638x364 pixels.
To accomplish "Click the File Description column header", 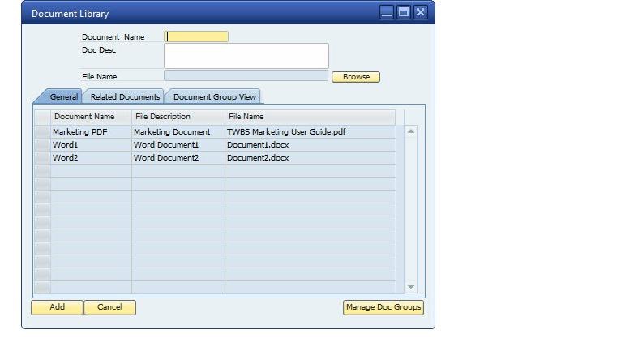I will pos(178,117).
